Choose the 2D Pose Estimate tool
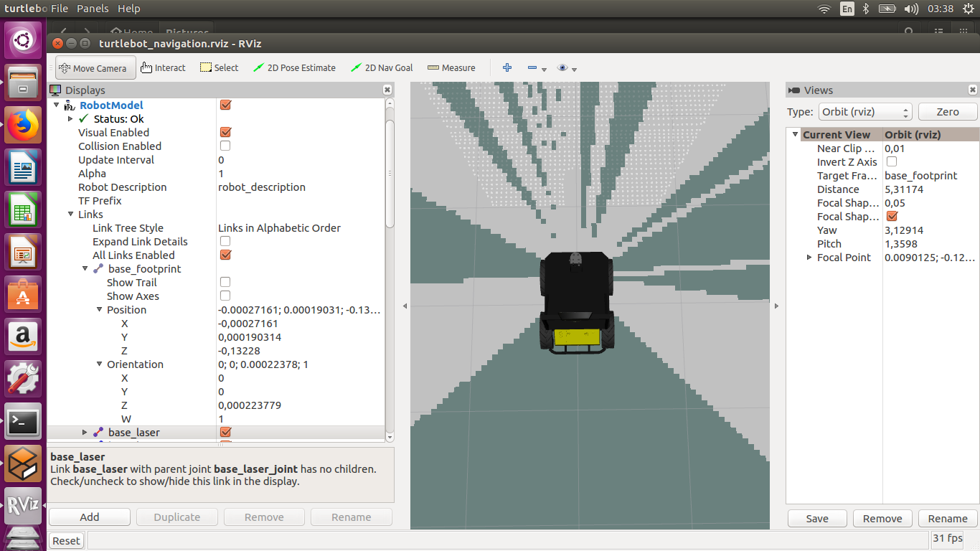980x551 pixels. click(x=294, y=68)
